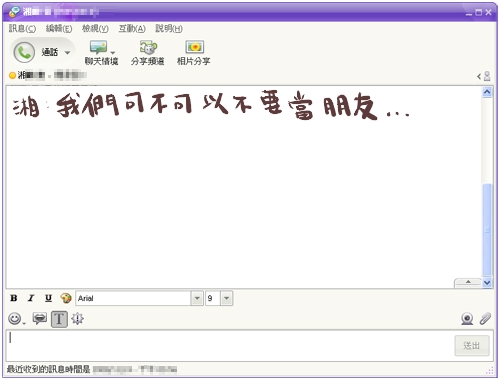This screenshot has width=500, height=380.
Task: Open the 相片分享 photo sharing icon
Action: coord(194,47)
